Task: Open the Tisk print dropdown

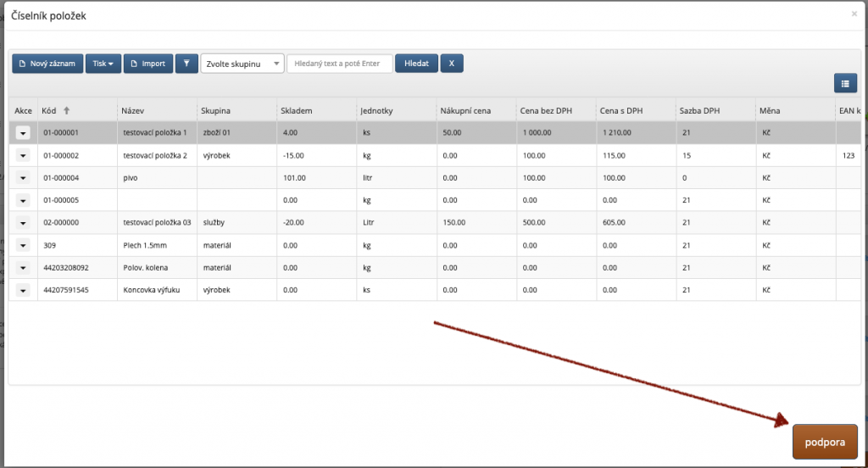Action: (103, 64)
